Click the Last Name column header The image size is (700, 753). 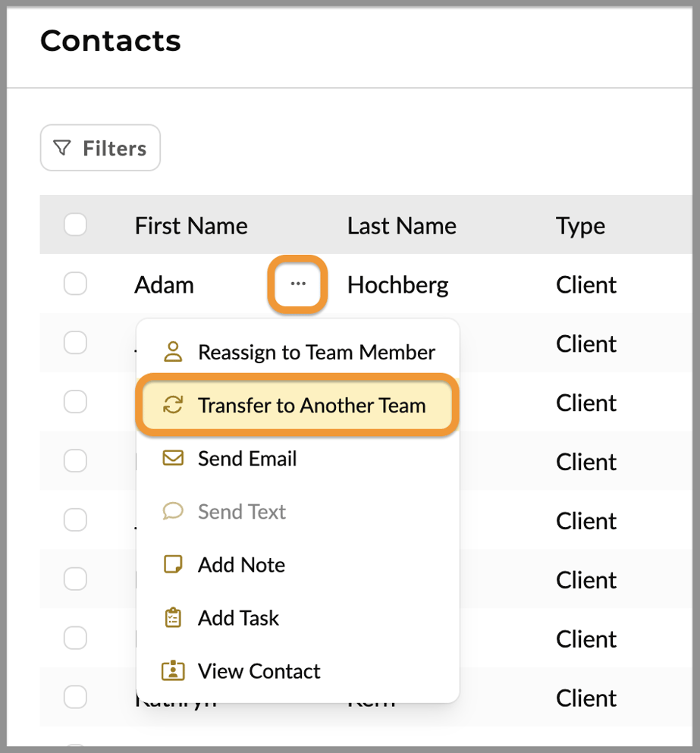coord(401,224)
